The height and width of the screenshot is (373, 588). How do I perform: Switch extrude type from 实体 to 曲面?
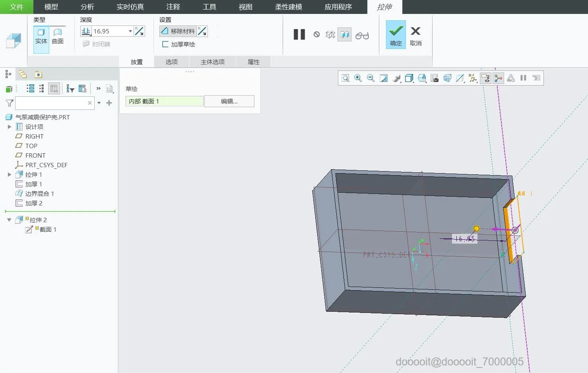coord(57,37)
